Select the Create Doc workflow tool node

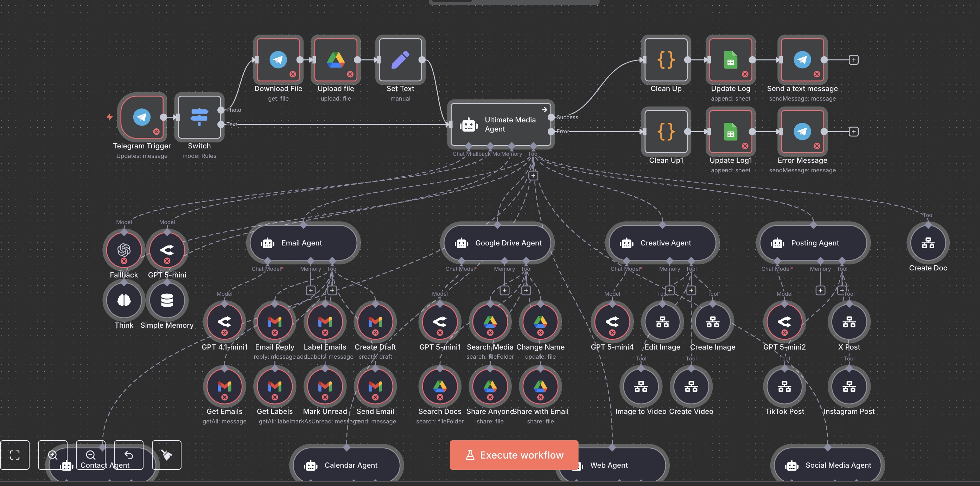pos(928,243)
